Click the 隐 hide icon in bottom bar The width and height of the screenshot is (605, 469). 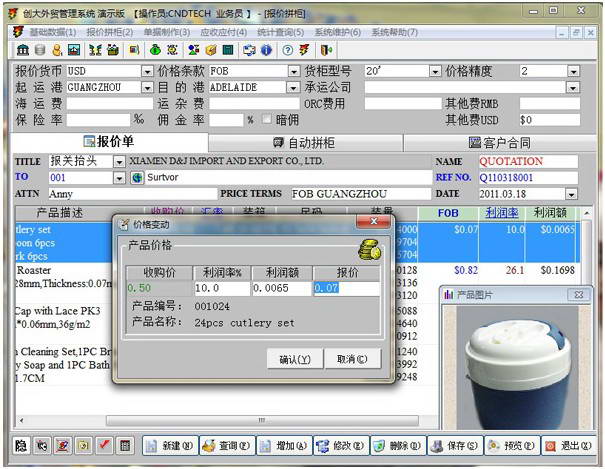(x=20, y=445)
